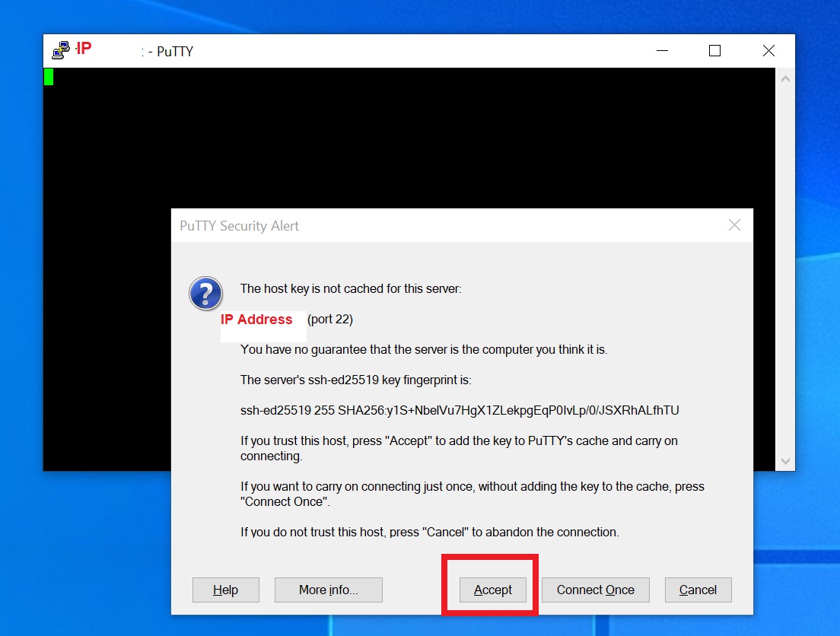Cancel the connection in the Security Alert
This screenshot has height=636, width=840.
tap(698, 590)
